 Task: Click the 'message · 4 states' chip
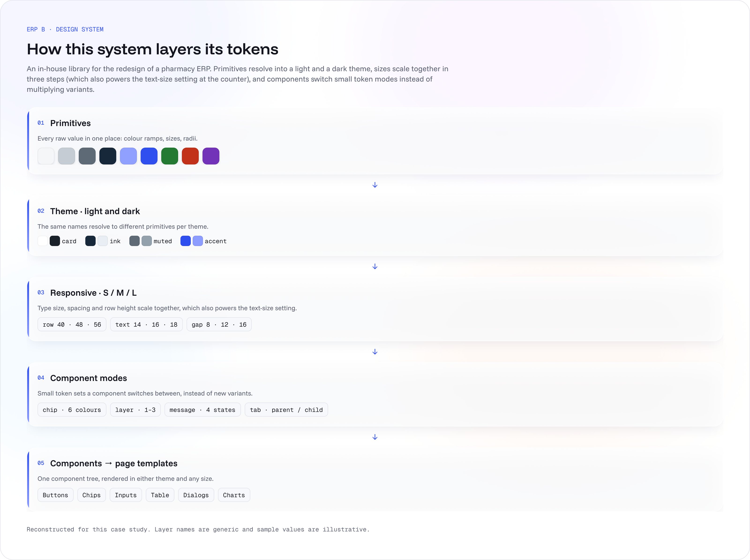pos(202,410)
